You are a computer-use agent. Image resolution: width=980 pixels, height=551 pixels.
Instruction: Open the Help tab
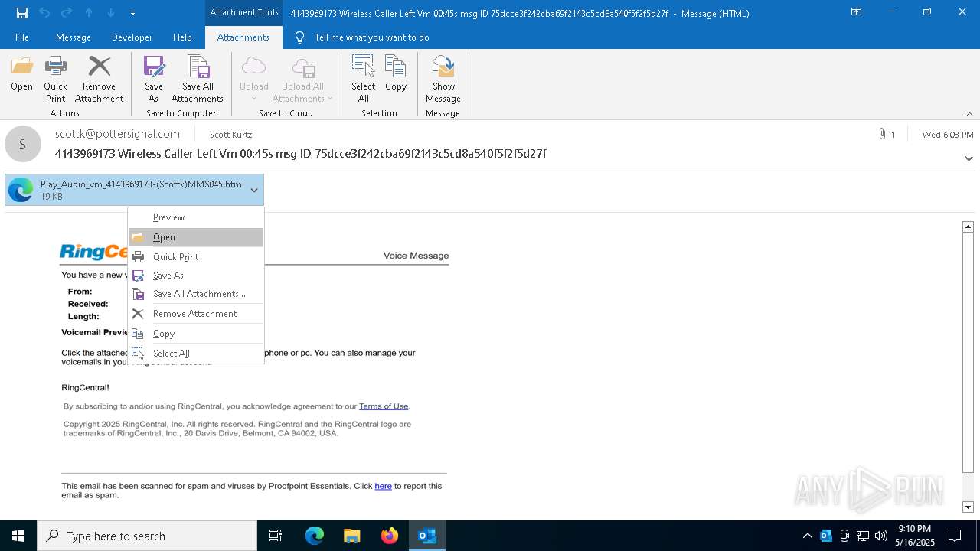click(x=182, y=37)
